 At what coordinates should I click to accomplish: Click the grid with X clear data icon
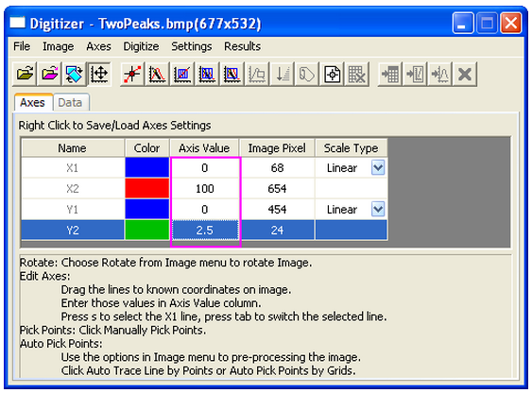point(356,74)
